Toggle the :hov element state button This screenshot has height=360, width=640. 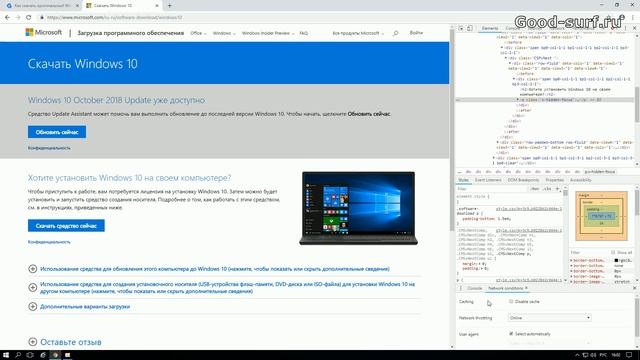click(x=535, y=189)
